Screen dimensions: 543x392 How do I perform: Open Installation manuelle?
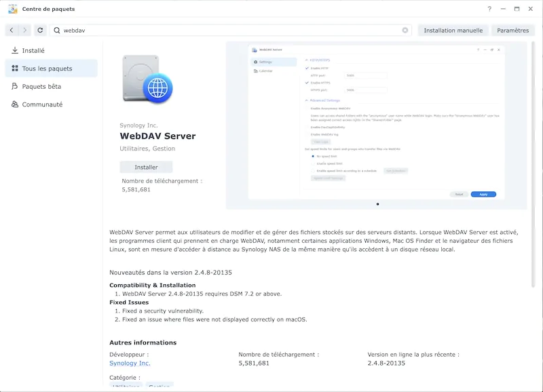point(453,30)
